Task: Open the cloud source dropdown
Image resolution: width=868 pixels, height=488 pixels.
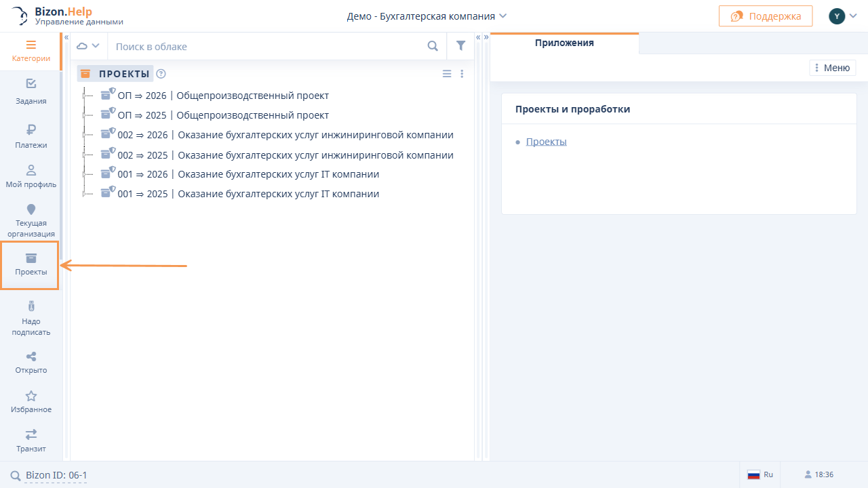Action: click(x=88, y=46)
